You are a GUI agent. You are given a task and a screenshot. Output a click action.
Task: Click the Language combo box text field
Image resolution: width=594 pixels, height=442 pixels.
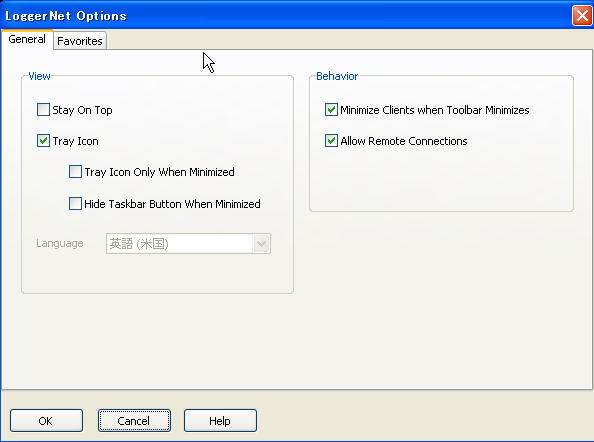click(x=180, y=244)
